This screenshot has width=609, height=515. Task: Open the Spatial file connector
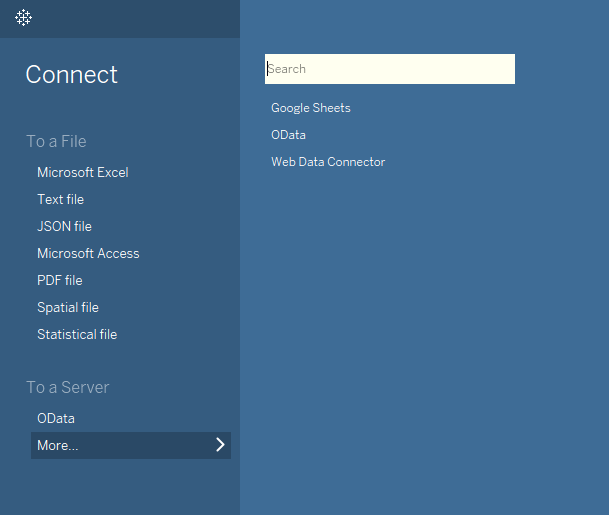[68, 308]
